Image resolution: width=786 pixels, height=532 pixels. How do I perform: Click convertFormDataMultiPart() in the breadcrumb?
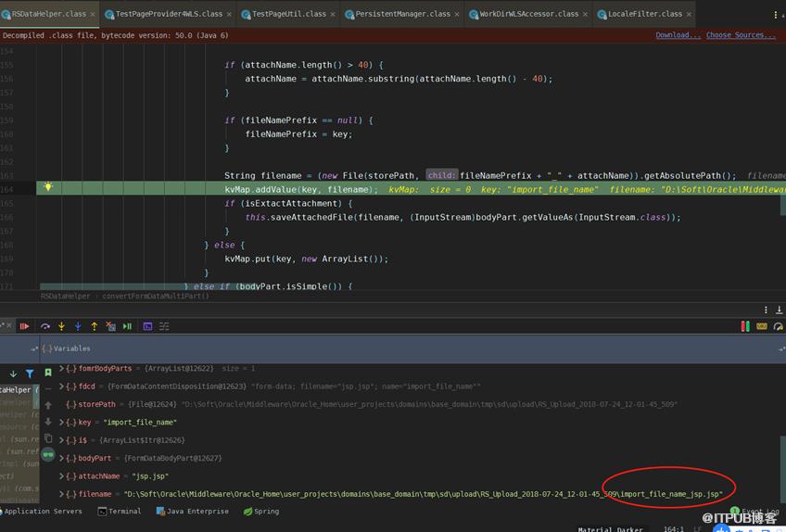tap(156, 297)
